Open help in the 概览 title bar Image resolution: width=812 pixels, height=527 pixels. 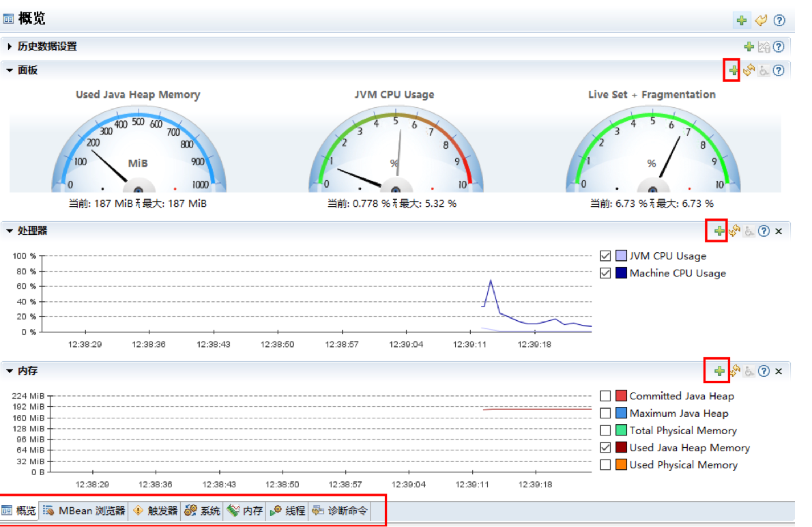(779, 20)
